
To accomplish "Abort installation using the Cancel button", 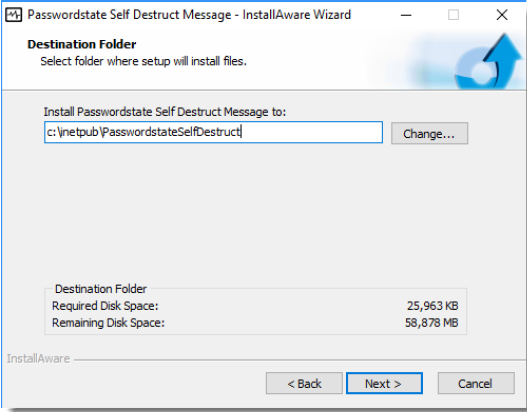I will 476,383.
